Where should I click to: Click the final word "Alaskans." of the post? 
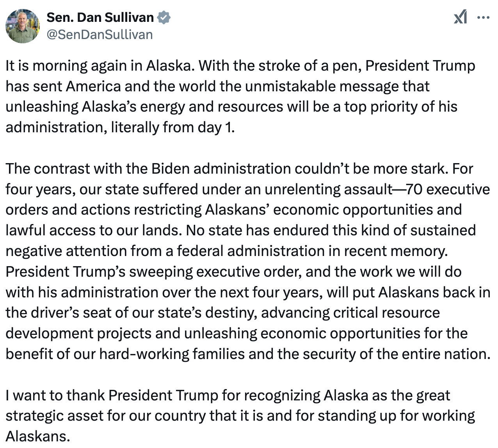click(37, 436)
